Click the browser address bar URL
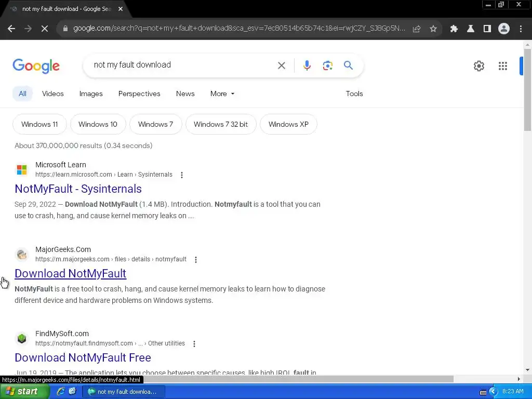Viewport: 532px width, 399px height. coord(239,29)
